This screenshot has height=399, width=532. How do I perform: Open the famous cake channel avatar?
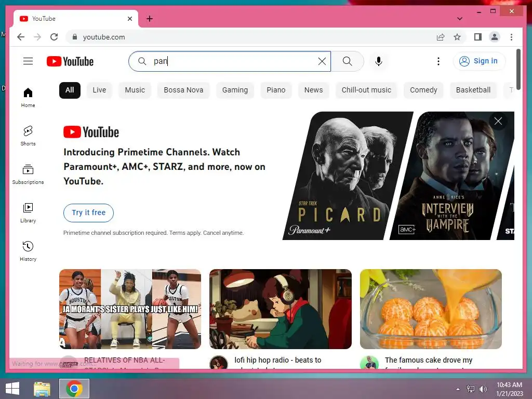369,362
